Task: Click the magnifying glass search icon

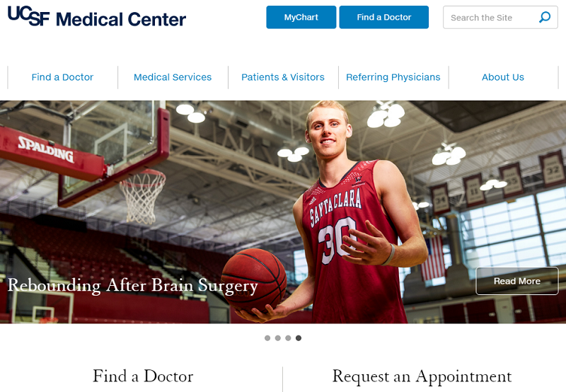Action: [x=545, y=17]
